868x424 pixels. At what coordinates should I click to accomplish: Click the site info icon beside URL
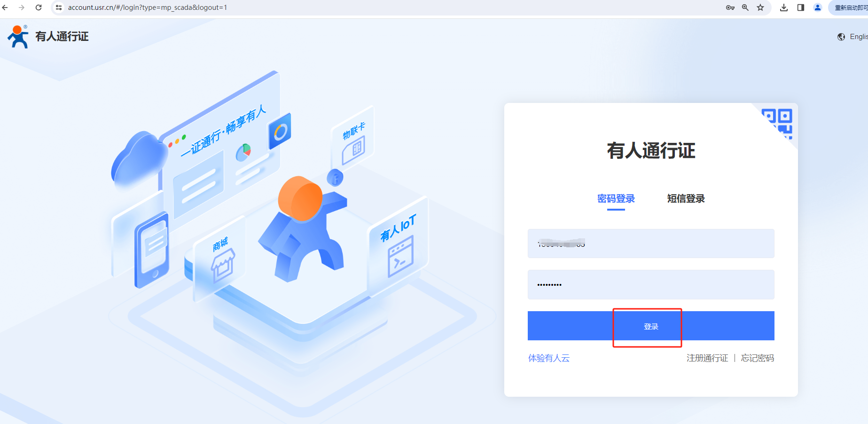coord(59,8)
